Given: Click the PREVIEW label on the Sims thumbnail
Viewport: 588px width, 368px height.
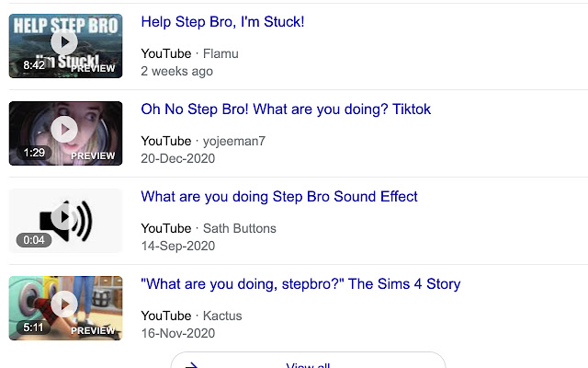Looking at the screenshot, I should click(93, 330).
